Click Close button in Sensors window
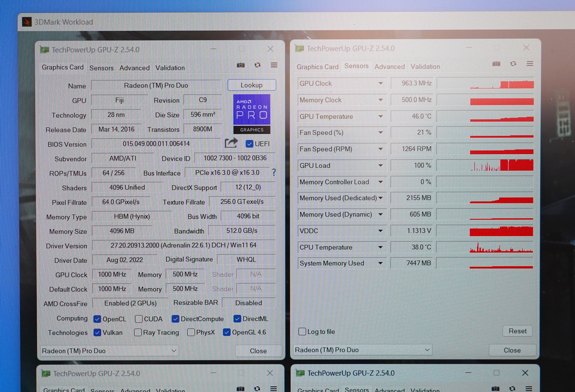This screenshot has width=575, height=392. (x=512, y=350)
